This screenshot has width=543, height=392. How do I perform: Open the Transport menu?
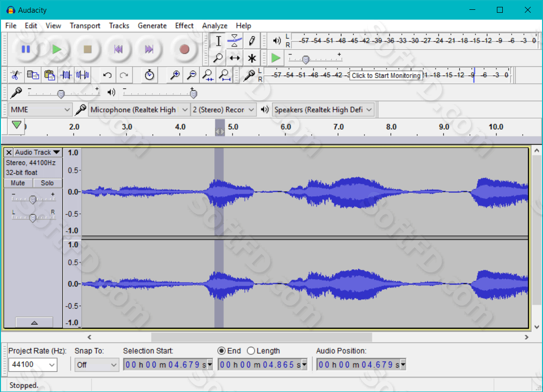(85, 26)
